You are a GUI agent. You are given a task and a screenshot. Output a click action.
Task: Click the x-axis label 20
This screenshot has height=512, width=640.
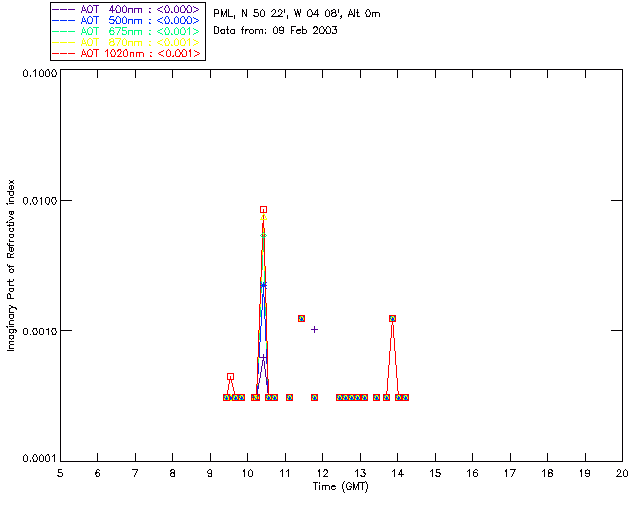(x=622, y=473)
